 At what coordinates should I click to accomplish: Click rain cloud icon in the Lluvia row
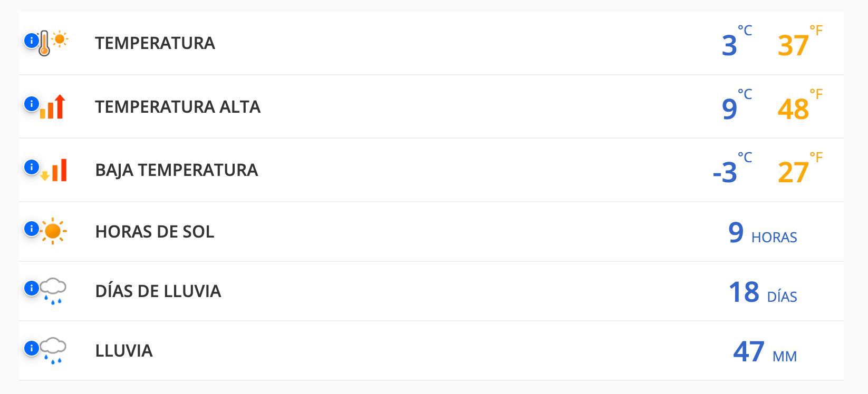pos(53,351)
